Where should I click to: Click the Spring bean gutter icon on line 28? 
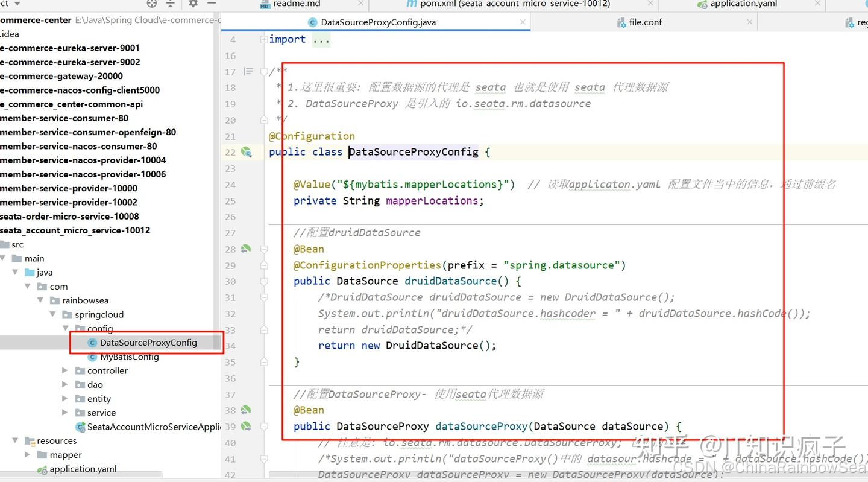click(x=246, y=249)
